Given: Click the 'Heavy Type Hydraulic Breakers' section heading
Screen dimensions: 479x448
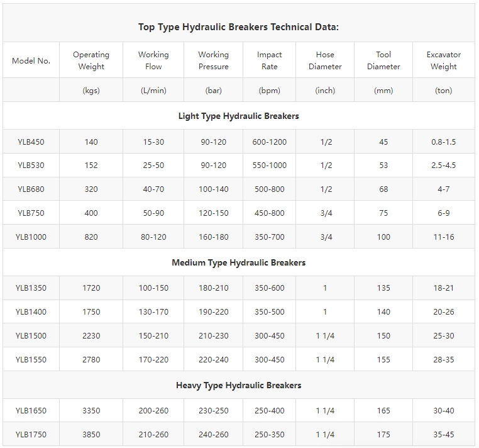Looking at the screenshot, I should coord(239,385).
